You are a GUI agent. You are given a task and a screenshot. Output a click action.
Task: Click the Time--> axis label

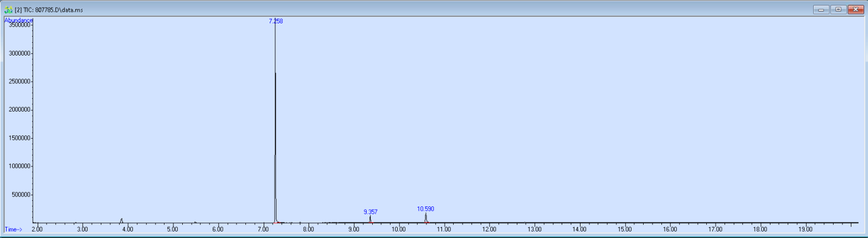(x=13, y=229)
